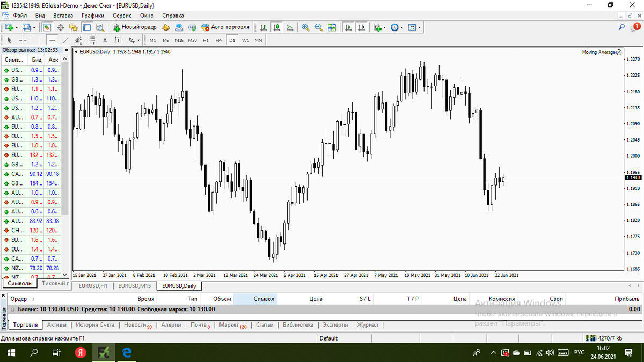
Task: Select the Text Label tool
Action: (x=118, y=40)
